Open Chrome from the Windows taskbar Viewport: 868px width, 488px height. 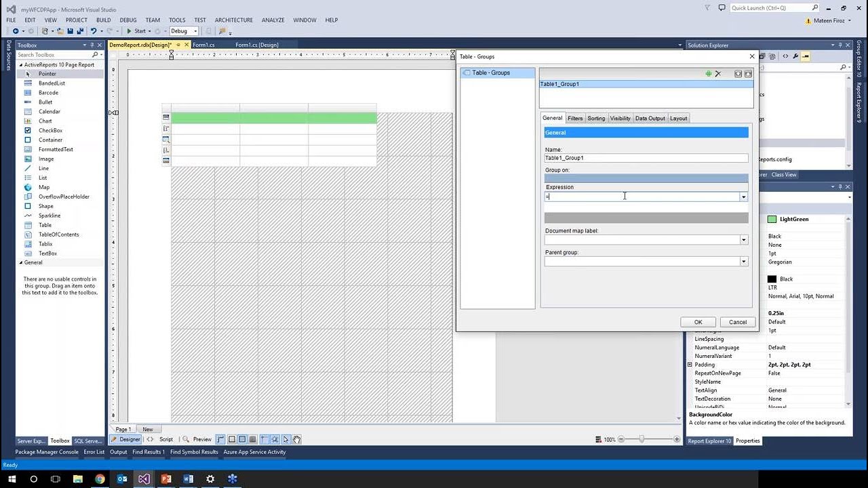coord(100,479)
